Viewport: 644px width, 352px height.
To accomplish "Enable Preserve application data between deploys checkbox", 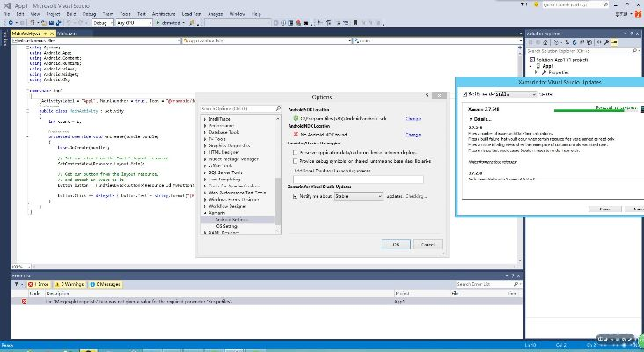I will coord(295,151).
